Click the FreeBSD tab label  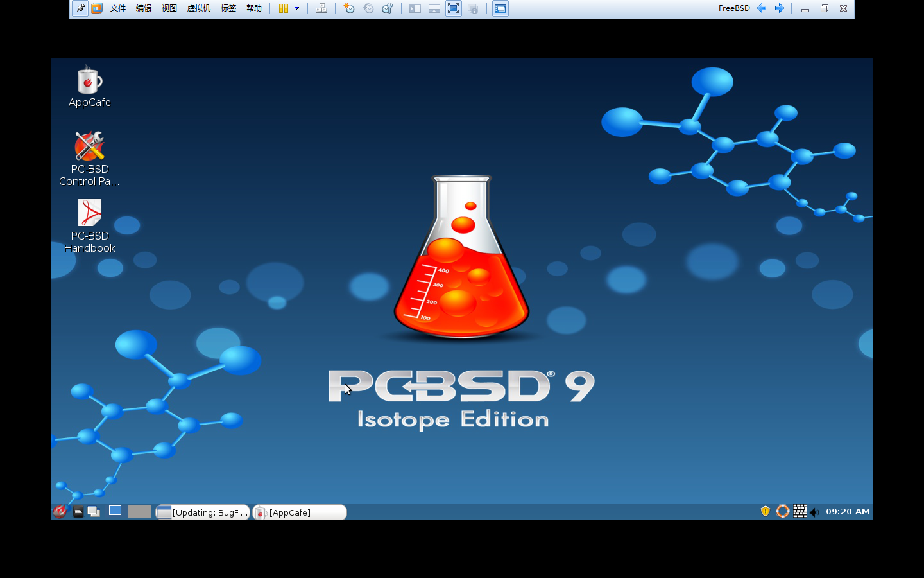pos(734,8)
